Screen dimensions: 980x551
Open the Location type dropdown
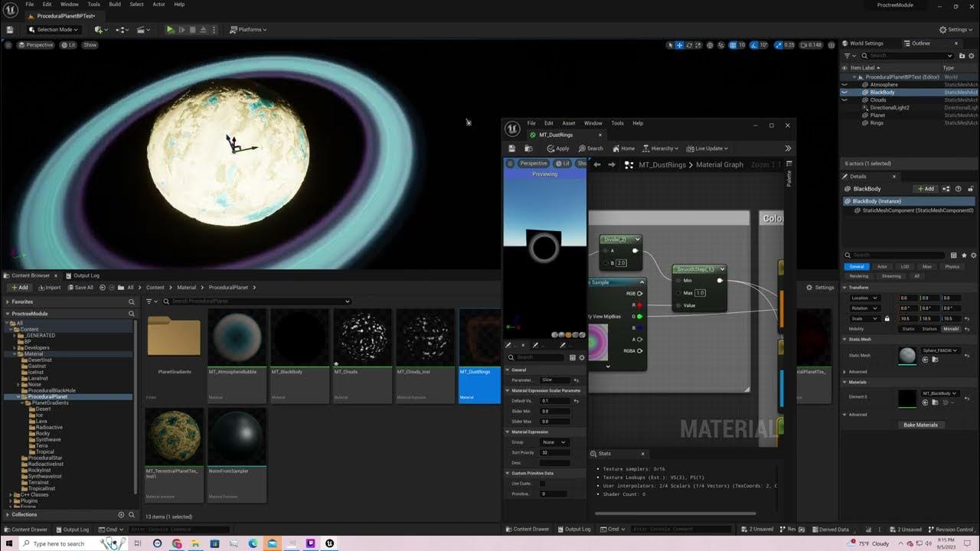pos(865,298)
